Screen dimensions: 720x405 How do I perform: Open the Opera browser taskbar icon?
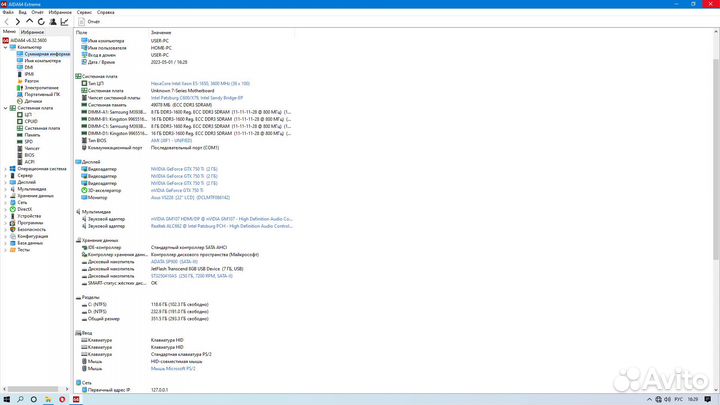62,399
